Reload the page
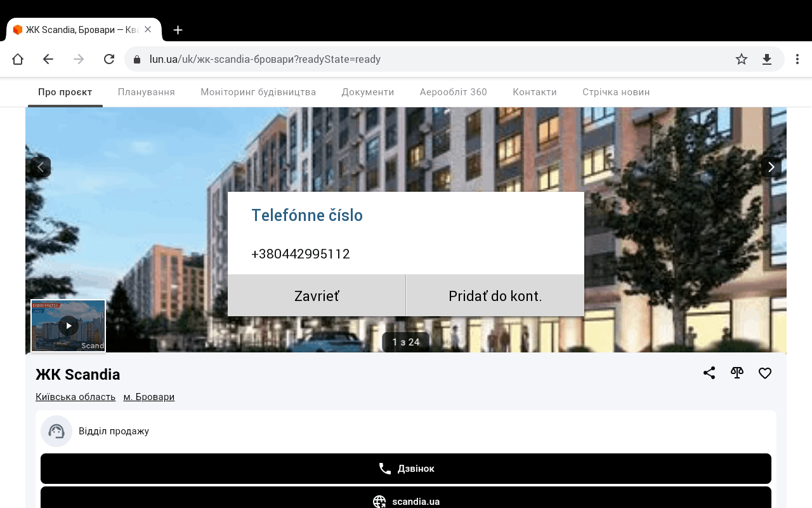Viewport: 812px width, 508px height. tap(109, 59)
